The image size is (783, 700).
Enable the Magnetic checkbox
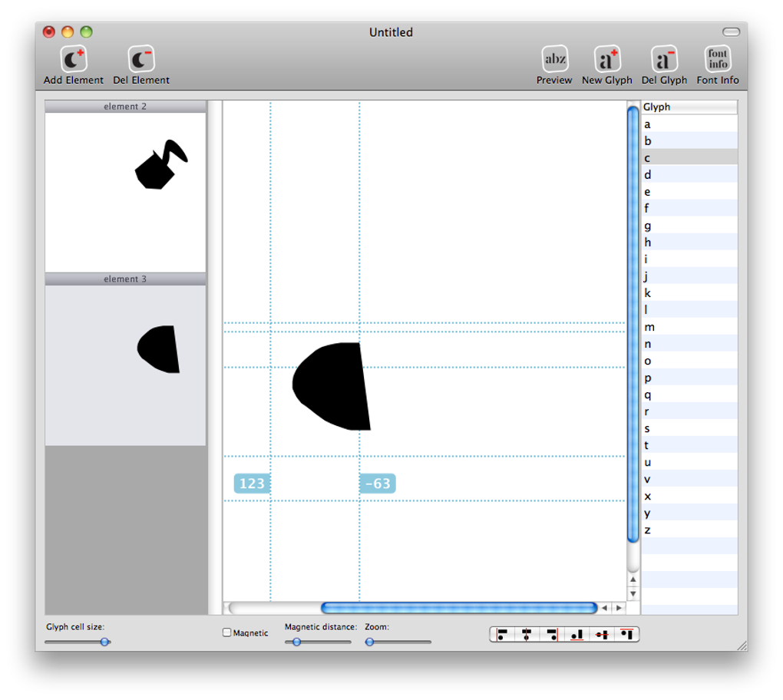(226, 632)
